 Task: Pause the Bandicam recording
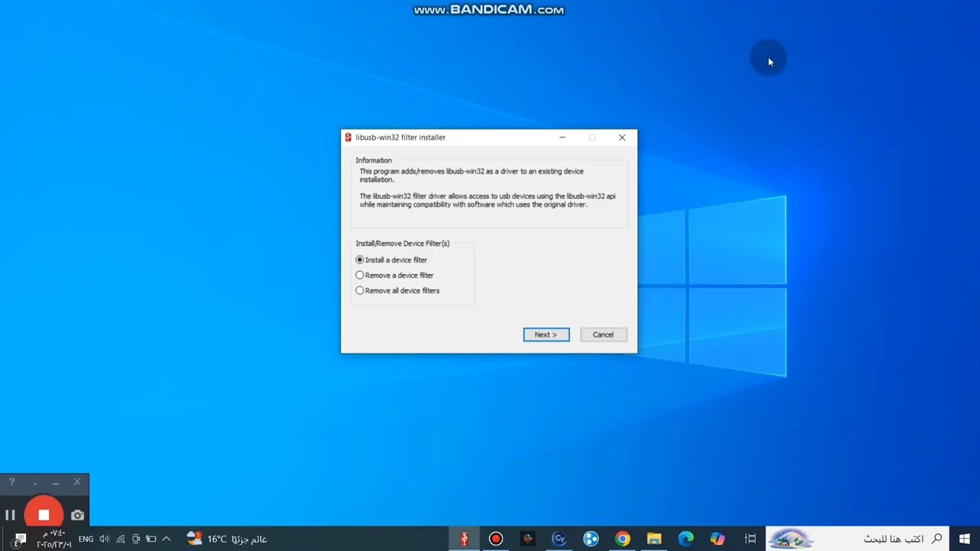[10, 515]
